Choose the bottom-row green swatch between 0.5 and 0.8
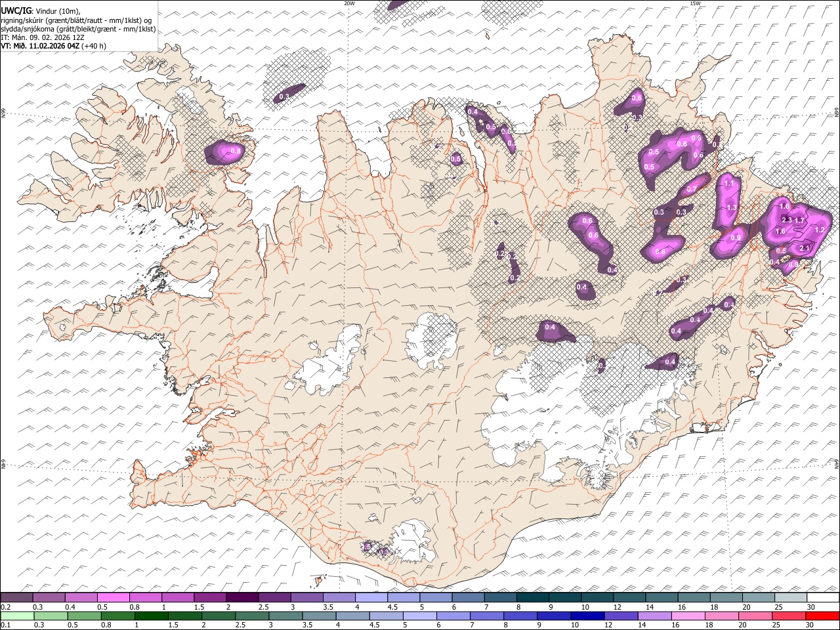 click(84, 616)
